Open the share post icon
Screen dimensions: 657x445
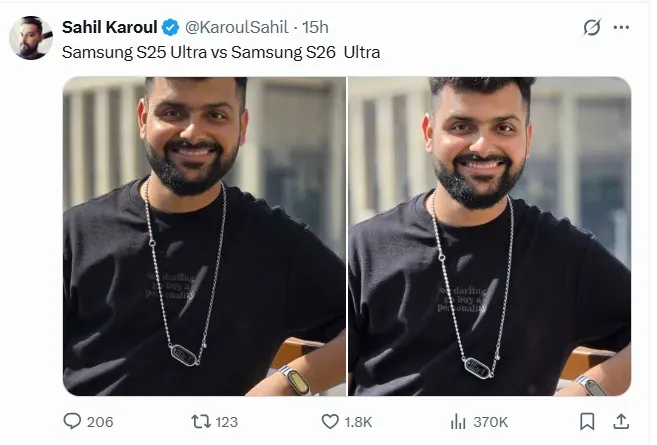[x=620, y=421]
